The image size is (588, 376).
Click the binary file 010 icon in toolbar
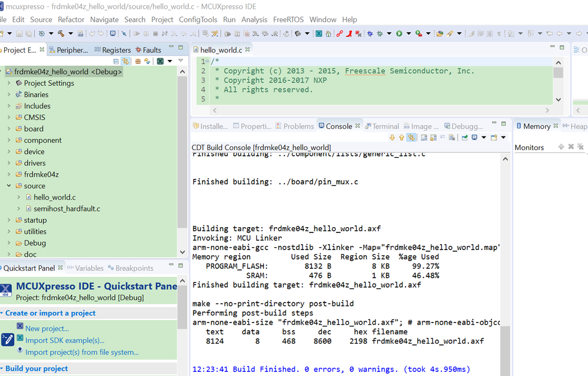click(80, 34)
